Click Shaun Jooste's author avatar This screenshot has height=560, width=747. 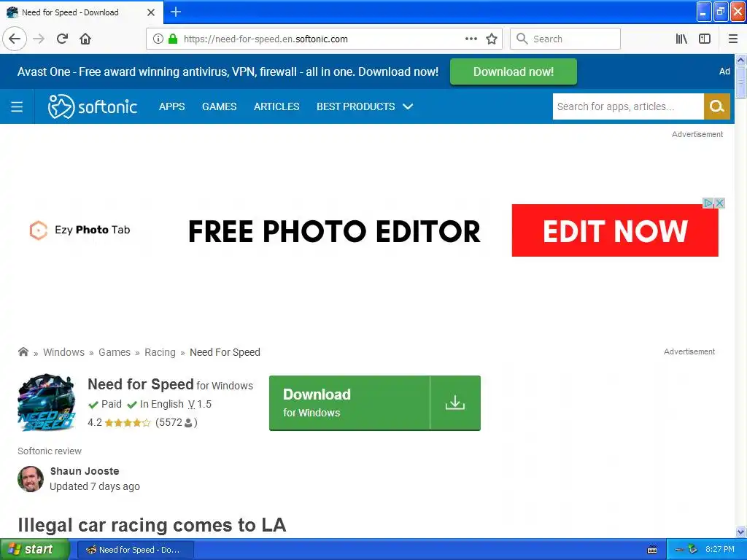(31, 478)
